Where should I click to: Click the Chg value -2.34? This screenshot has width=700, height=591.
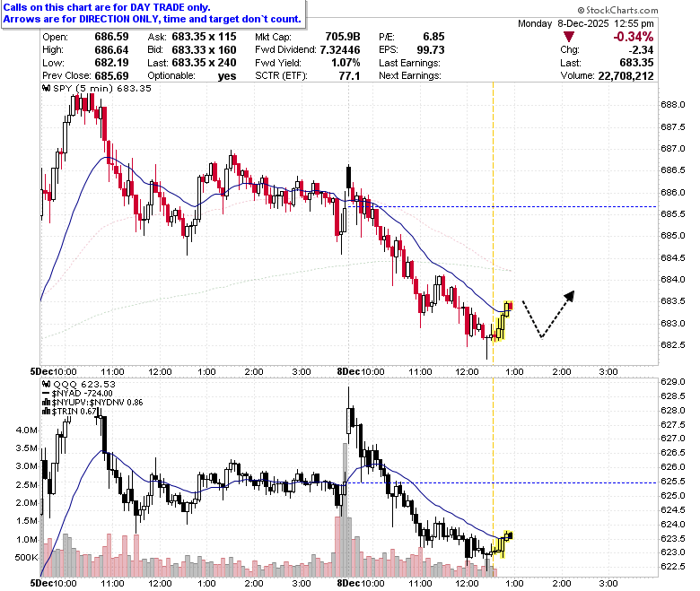coord(641,50)
